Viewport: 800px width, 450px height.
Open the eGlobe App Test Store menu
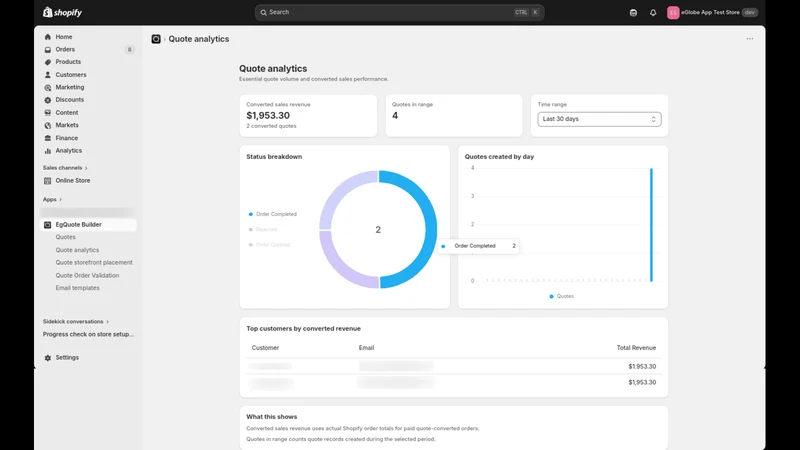[712, 12]
